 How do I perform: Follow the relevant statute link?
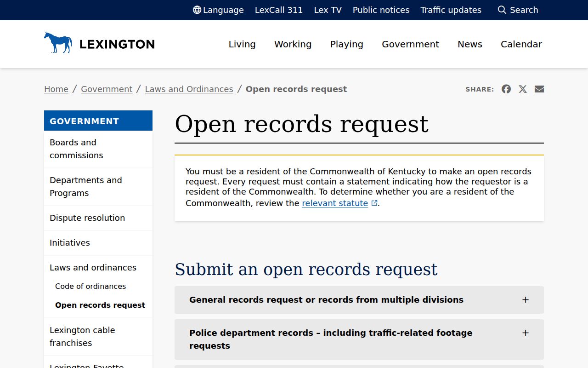(335, 203)
